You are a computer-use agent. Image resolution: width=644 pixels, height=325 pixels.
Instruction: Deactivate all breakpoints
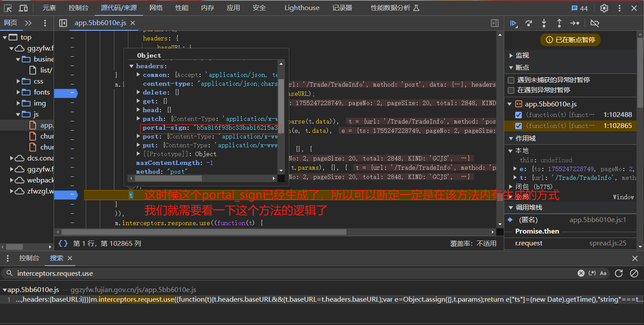(x=595, y=23)
